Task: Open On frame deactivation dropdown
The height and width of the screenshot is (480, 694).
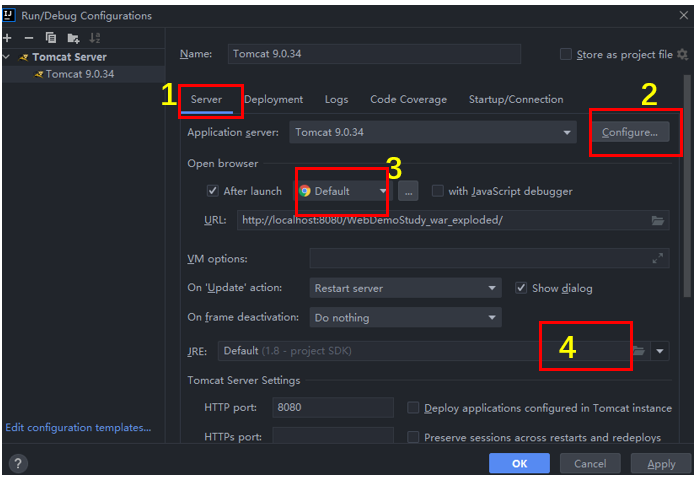Action: (405, 317)
